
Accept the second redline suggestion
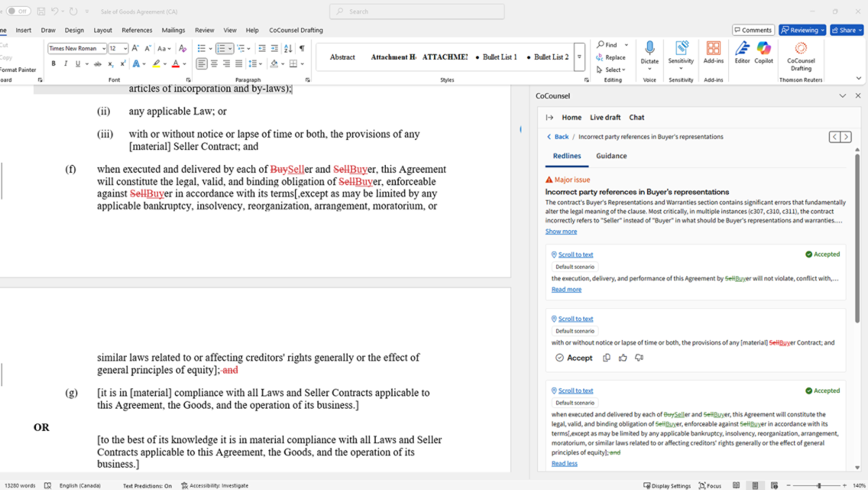pyautogui.click(x=574, y=358)
